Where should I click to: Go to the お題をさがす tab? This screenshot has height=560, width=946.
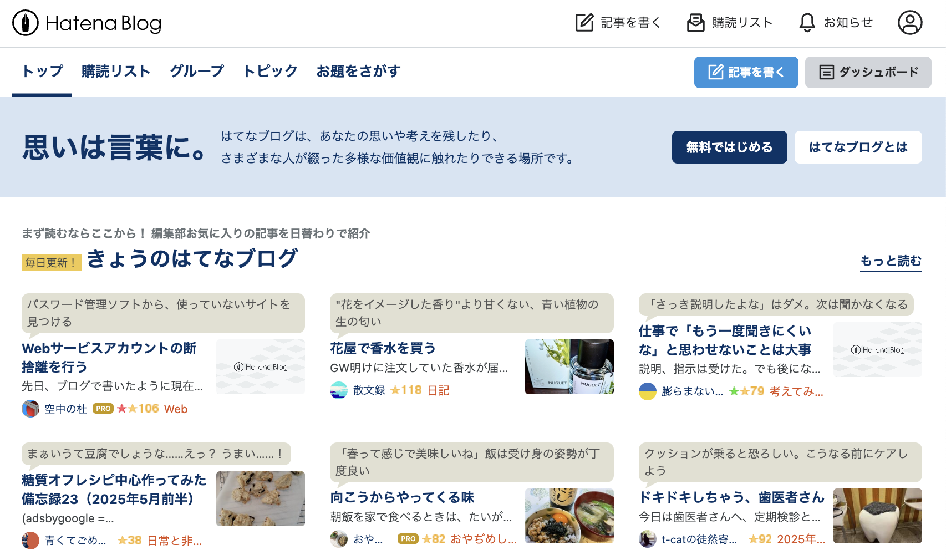click(358, 72)
